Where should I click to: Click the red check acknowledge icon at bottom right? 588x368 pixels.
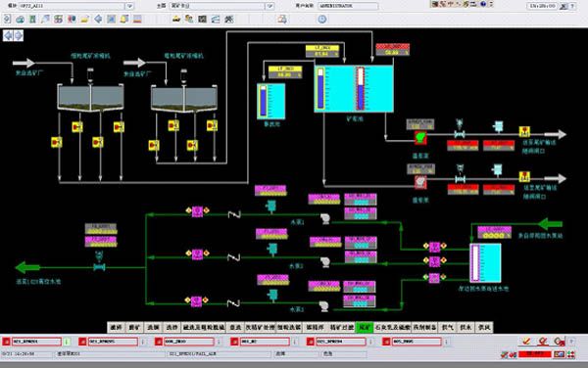click(527, 341)
